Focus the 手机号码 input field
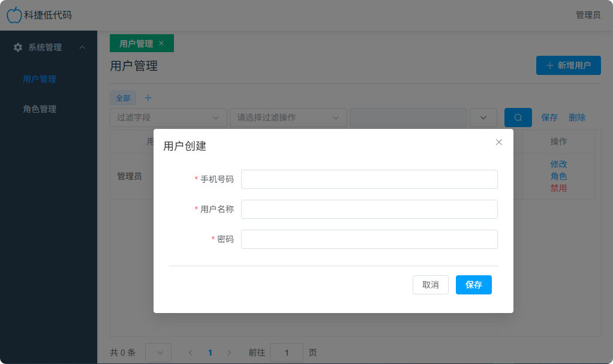 pyautogui.click(x=369, y=179)
